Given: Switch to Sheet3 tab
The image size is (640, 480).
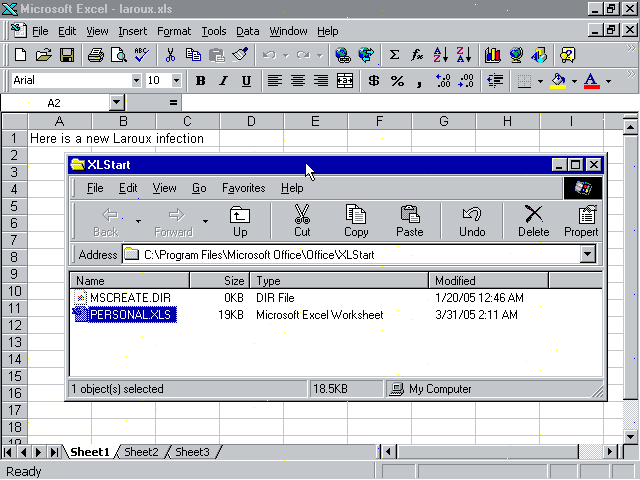Looking at the screenshot, I should 192,452.
